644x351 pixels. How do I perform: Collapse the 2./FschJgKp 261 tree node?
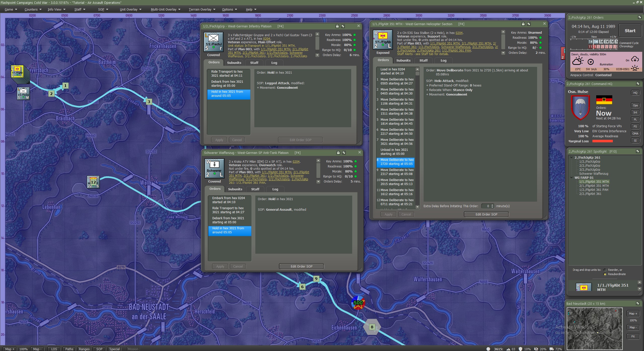pos(572,157)
